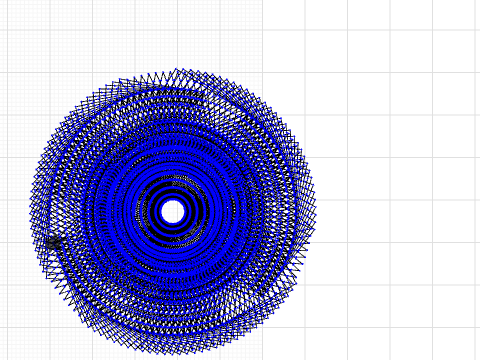Click the bottommost edge of the spiral drawing

pyautogui.click(x=168, y=353)
